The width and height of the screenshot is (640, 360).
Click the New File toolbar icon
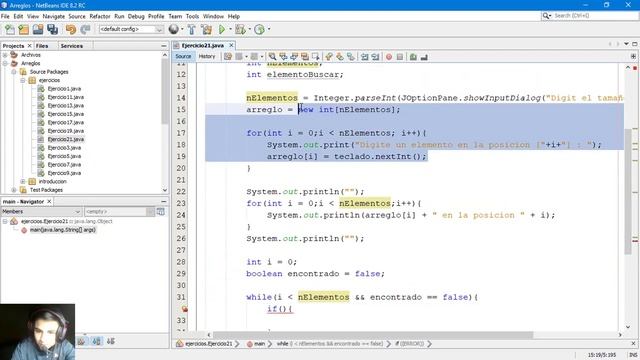[x=9, y=29]
